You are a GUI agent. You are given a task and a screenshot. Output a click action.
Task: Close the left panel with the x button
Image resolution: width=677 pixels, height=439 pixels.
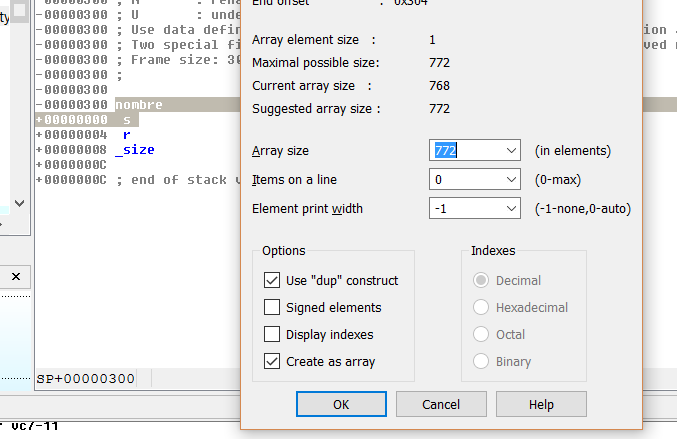point(16,275)
